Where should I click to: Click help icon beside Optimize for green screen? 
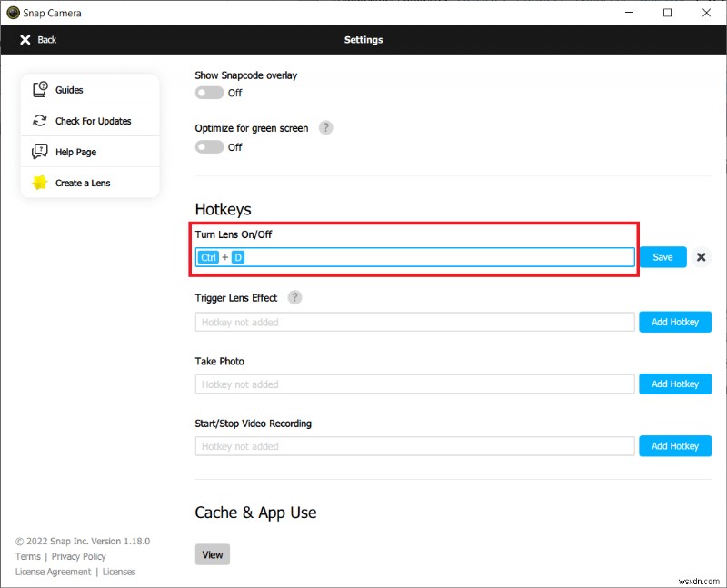tap(325, 128)
